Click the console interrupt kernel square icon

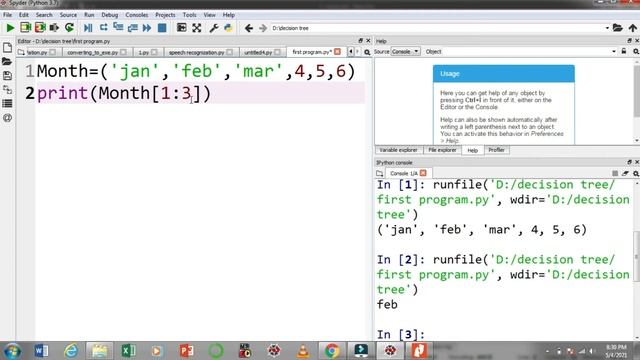(x=615, y=173)
